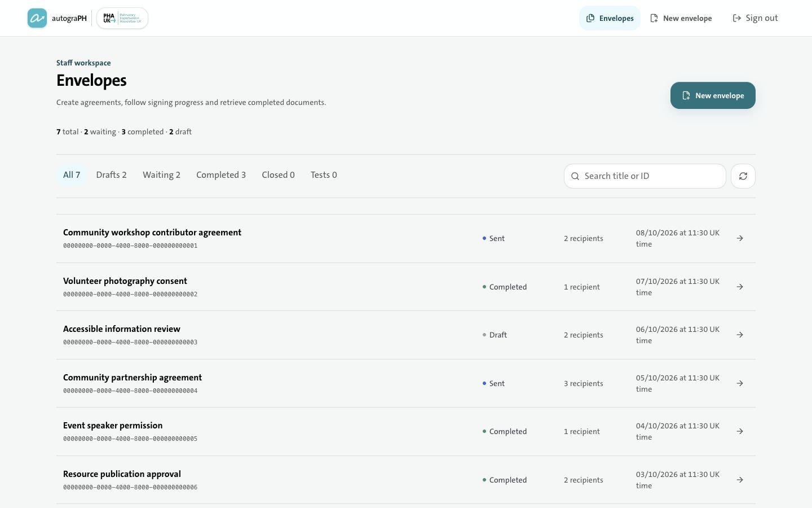This screenshot has height=508, width=812.
Task: View the Event speaker permission title
Action: (x=113, y=426)
